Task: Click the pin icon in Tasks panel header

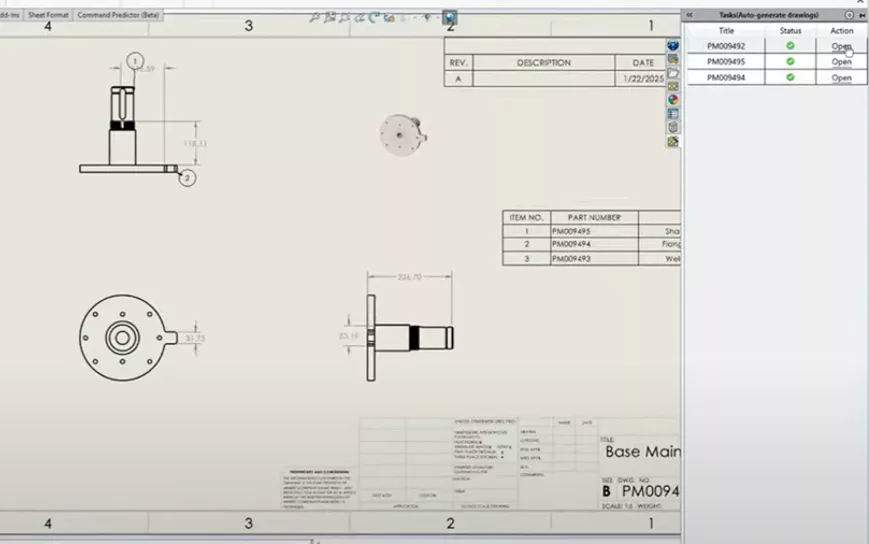Action: tap(861, 15)
